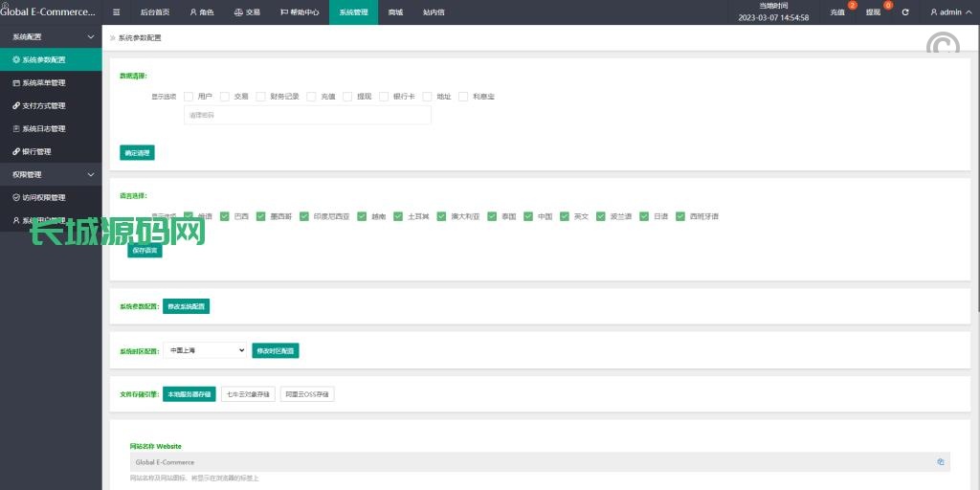
Task: Check the 用户 data cleanup checkbox
Action: point(189,97)
